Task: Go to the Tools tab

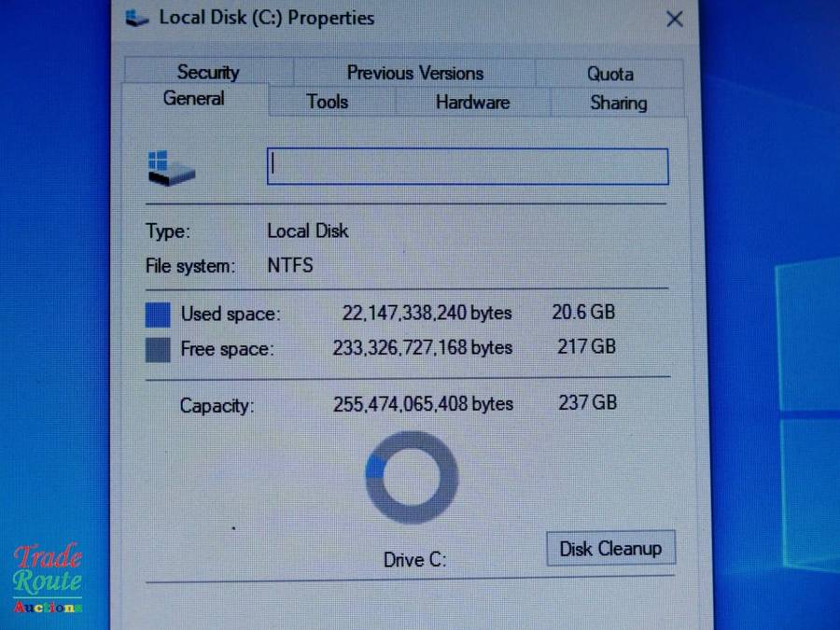Action: coord(327,101)
